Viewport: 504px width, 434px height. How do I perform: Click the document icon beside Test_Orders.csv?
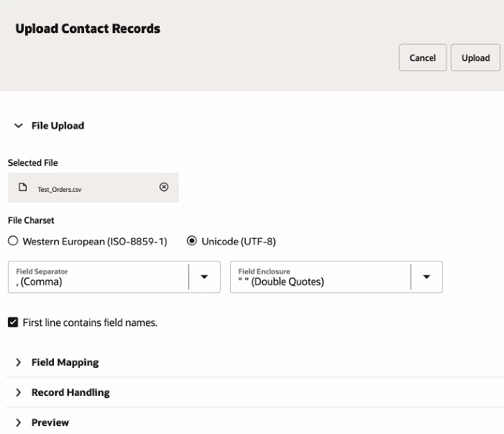23,187
